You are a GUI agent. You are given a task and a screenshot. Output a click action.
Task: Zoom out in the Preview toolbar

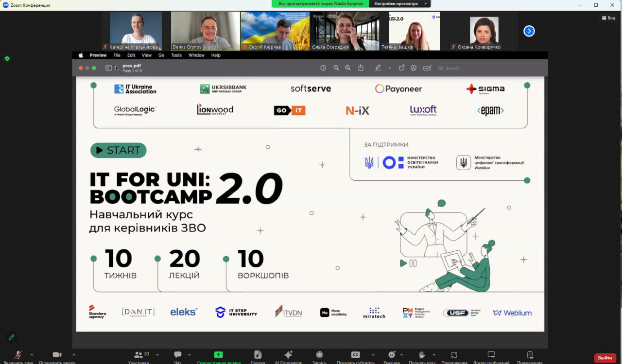coord(336,68)
